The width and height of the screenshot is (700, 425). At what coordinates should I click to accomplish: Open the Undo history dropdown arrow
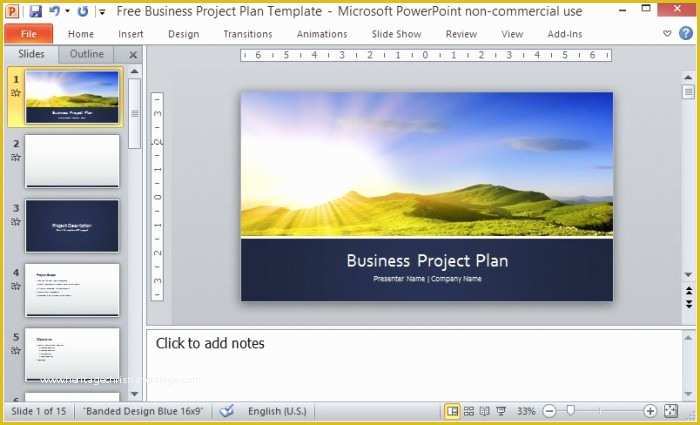67,11
